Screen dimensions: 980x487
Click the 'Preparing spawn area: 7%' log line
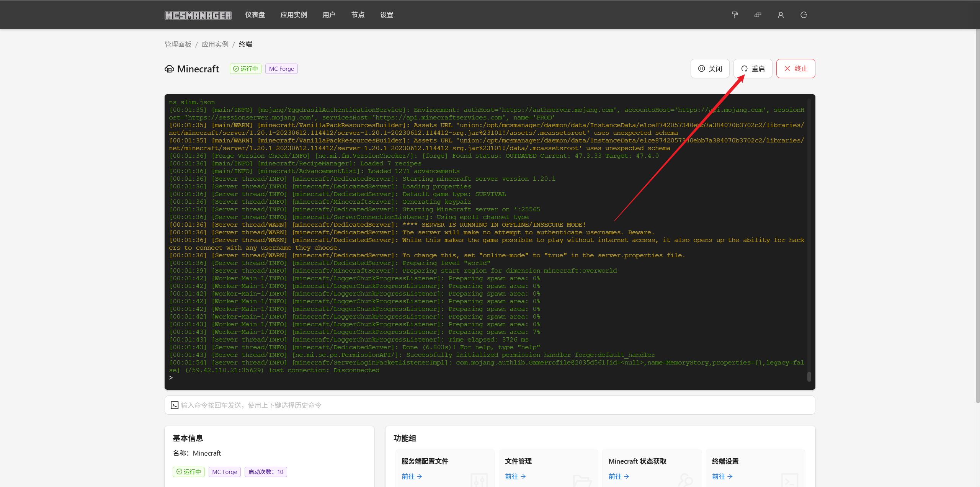[354, 332]
